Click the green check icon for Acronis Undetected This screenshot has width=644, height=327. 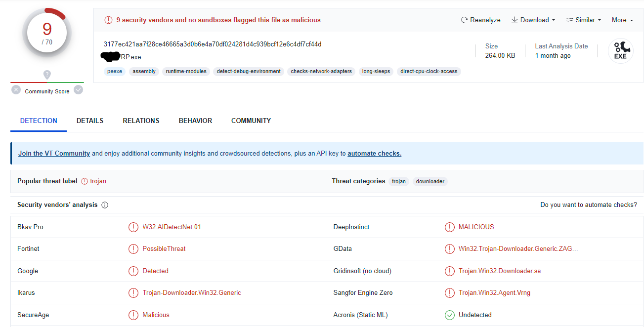pos(449,315)
